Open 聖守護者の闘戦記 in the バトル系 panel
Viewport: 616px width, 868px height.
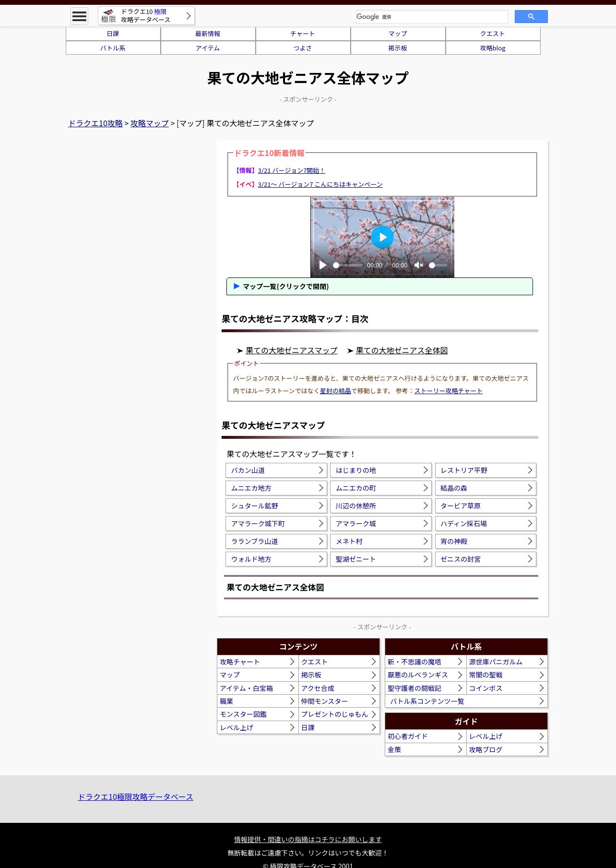[x=426, y=688]
